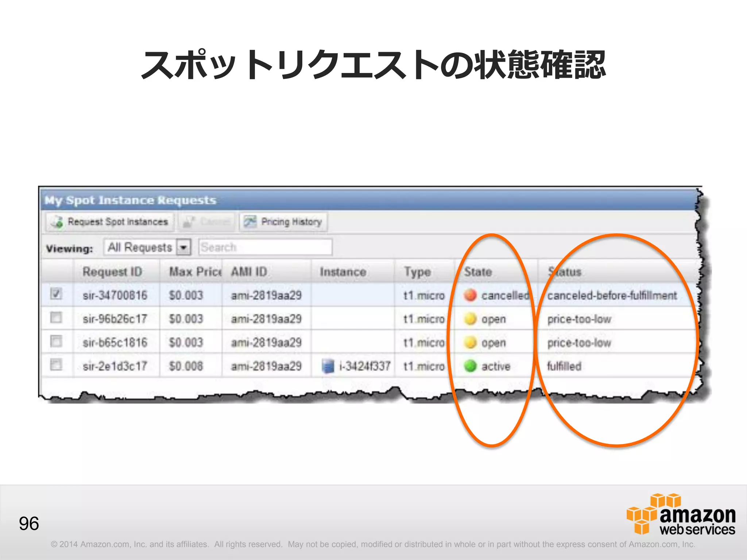Select request sir-b65c1816
The height and width of the screenshot is (560, 747).
pyautogui.click(x=115, y=343)
